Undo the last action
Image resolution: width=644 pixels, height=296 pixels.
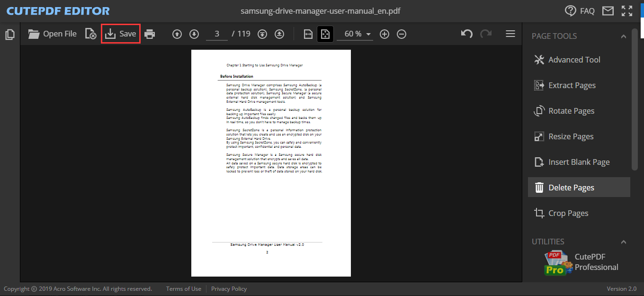tap(467, 34)
